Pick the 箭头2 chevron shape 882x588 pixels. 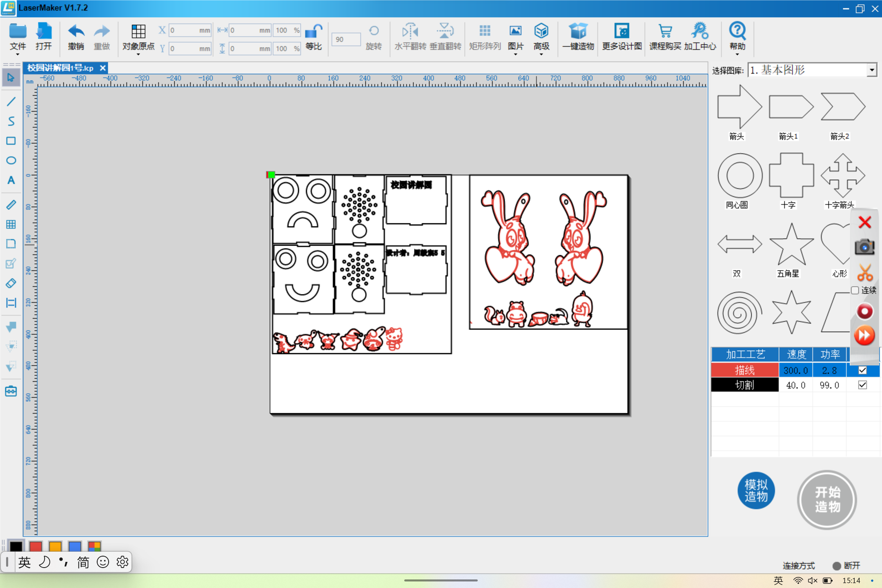click(842, 107)
